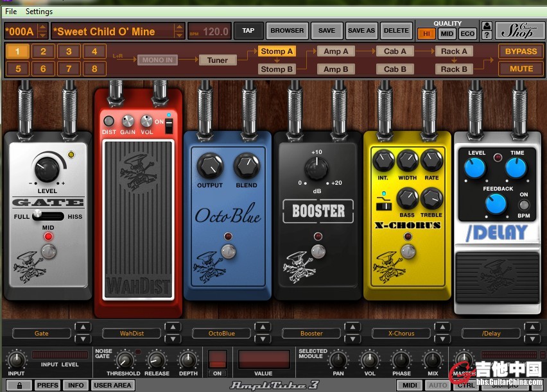Click the up arrow beside the OctoBlue slot

point(263,327)
